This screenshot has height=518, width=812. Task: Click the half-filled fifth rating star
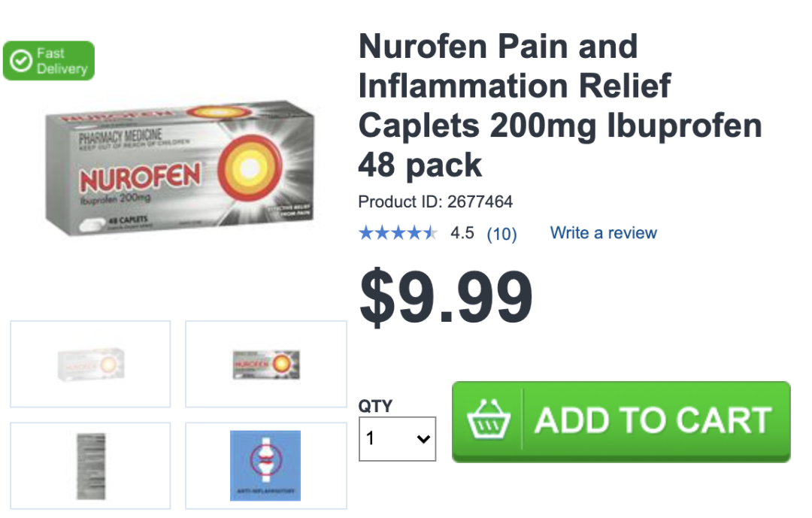click(x=430, y=233)
